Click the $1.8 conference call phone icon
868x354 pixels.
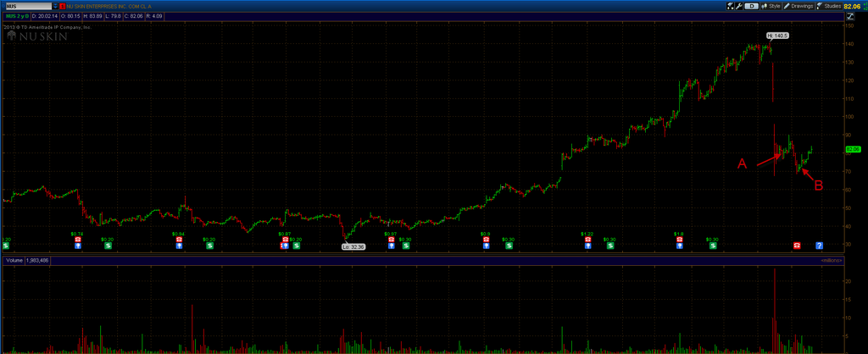(x=680, y=239)
